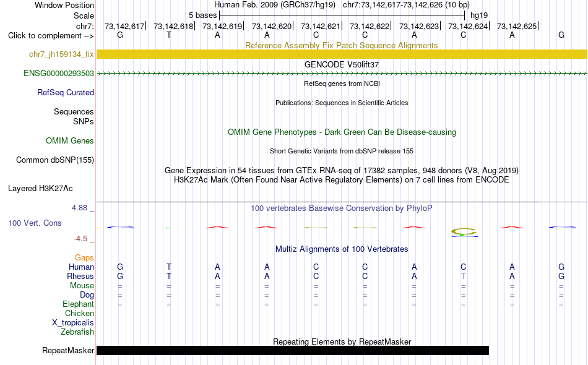Image resolution: width=588 pixels, height=365 pixels.
Task: Click the 'Click to complement -->' label
Action: (51, 36)
